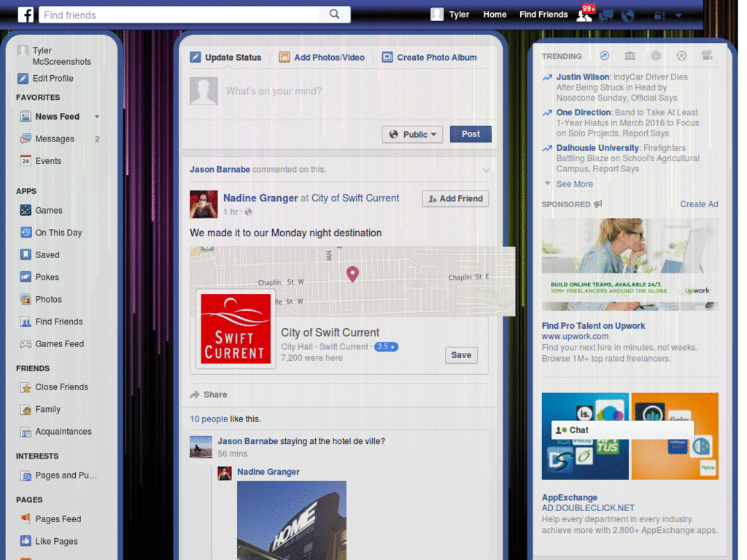
Task: Select top trends icon in Trending
Action: [x=604, y=55]
